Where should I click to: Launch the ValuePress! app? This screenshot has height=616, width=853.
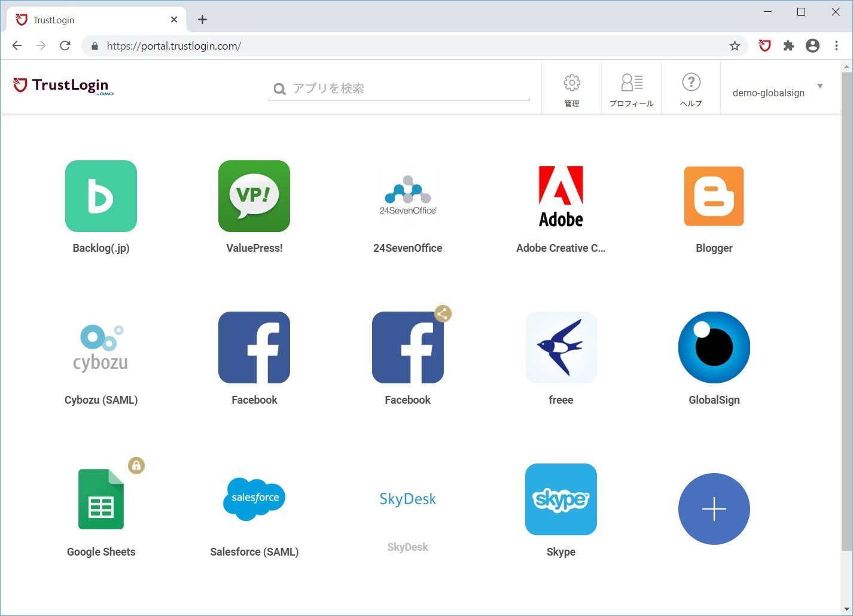pos(254,196)
